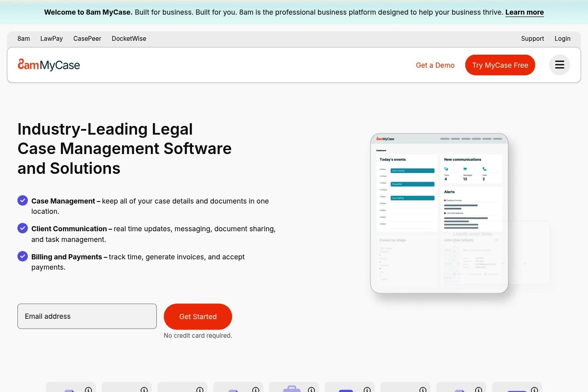
Task: Request a demo via Get a Demo
Action: (435, 65)
